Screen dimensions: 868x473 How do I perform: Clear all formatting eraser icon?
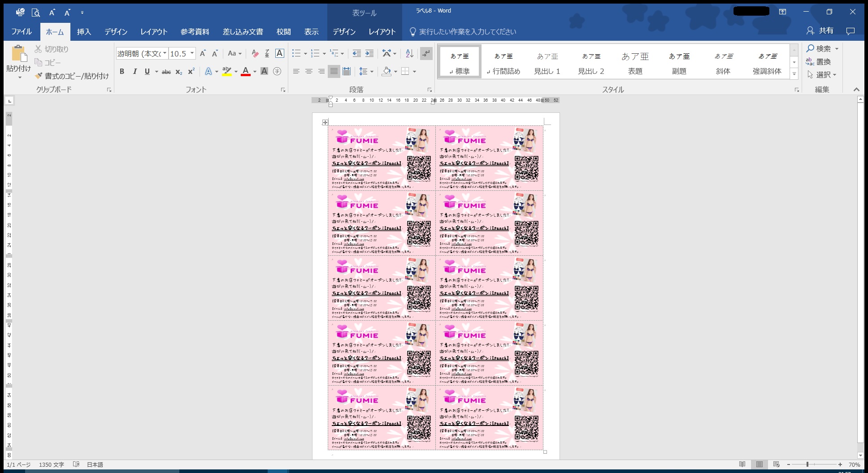[x=255, y=53]
